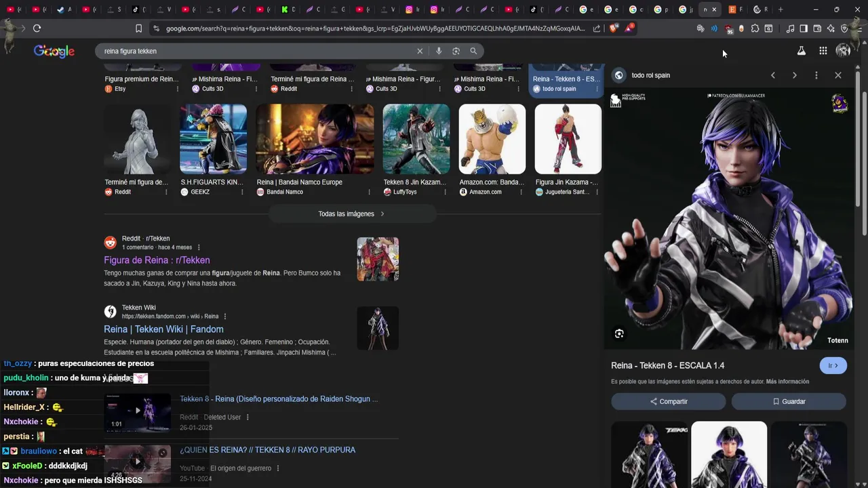Click the 'Ir' visit button
The width and height of the screenshot is (868, 488).
point(833,365)
